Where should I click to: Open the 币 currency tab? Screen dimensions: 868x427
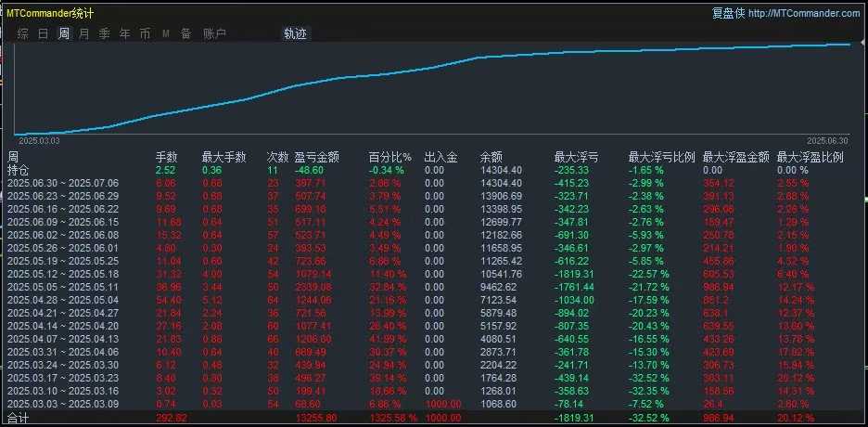click(x=145, y=33)
